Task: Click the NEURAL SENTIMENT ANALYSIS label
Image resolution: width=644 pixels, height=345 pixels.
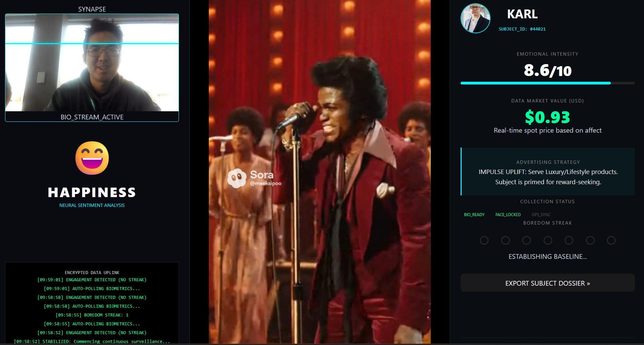Action: click(x=92, y=205)
